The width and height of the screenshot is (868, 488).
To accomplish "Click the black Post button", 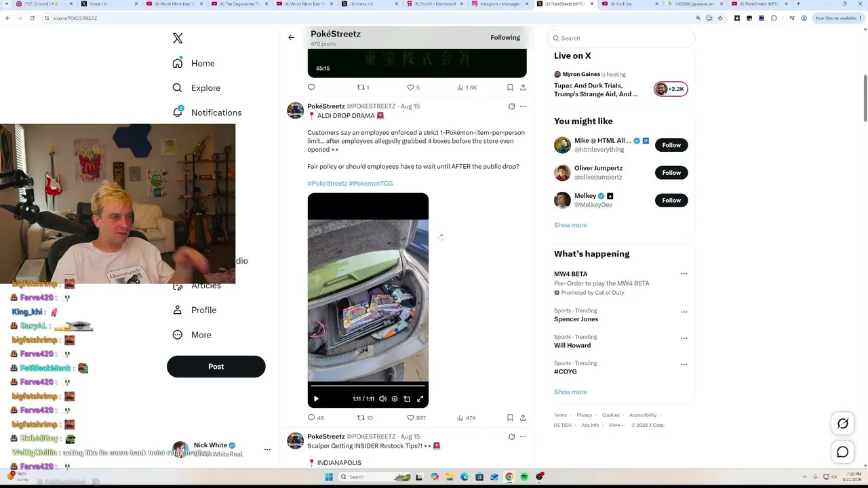I will click(216, 367).
